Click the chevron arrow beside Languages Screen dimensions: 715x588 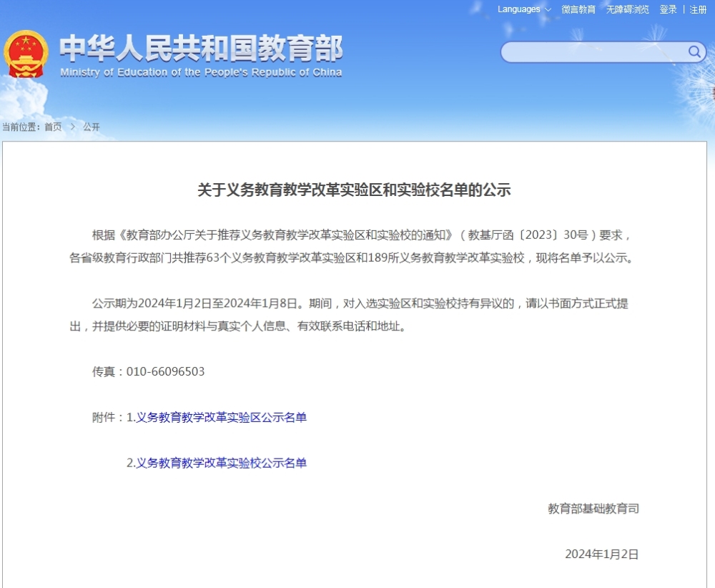(548, 10)
